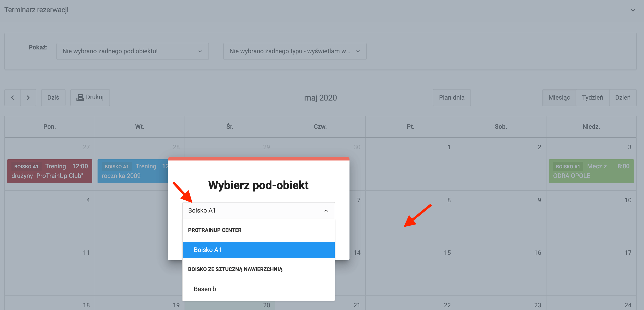Go to the previous month
The image size is (644, 310).
click(x=12, y=98)
